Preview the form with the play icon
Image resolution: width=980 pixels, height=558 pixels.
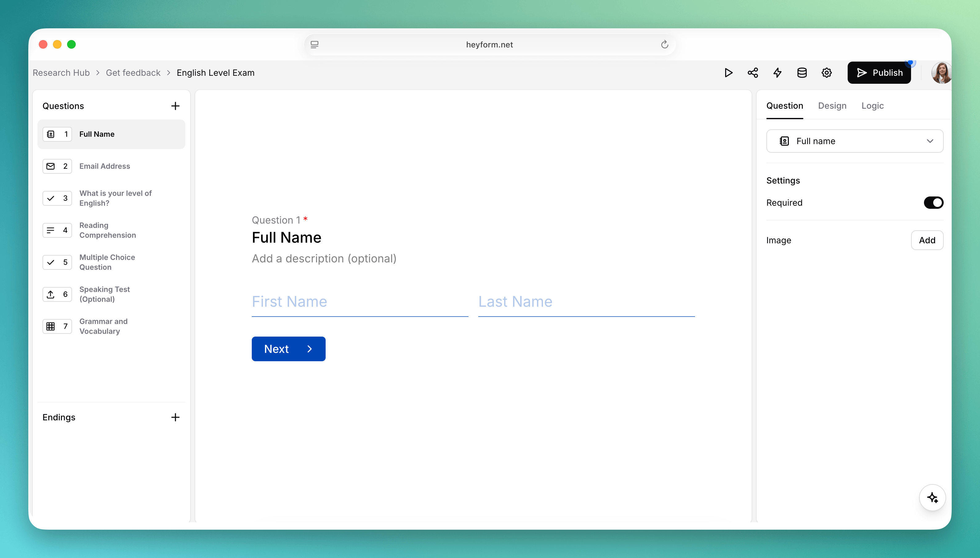point(729,73)
